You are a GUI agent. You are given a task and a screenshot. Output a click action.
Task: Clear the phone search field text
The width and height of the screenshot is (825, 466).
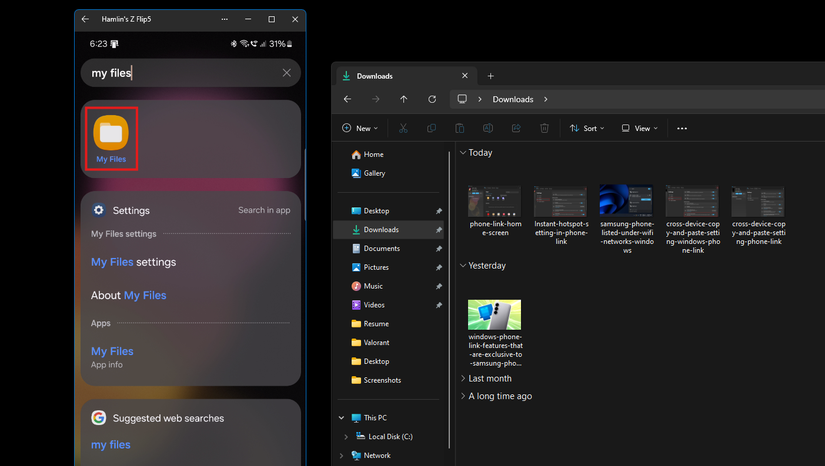(287, 73)
